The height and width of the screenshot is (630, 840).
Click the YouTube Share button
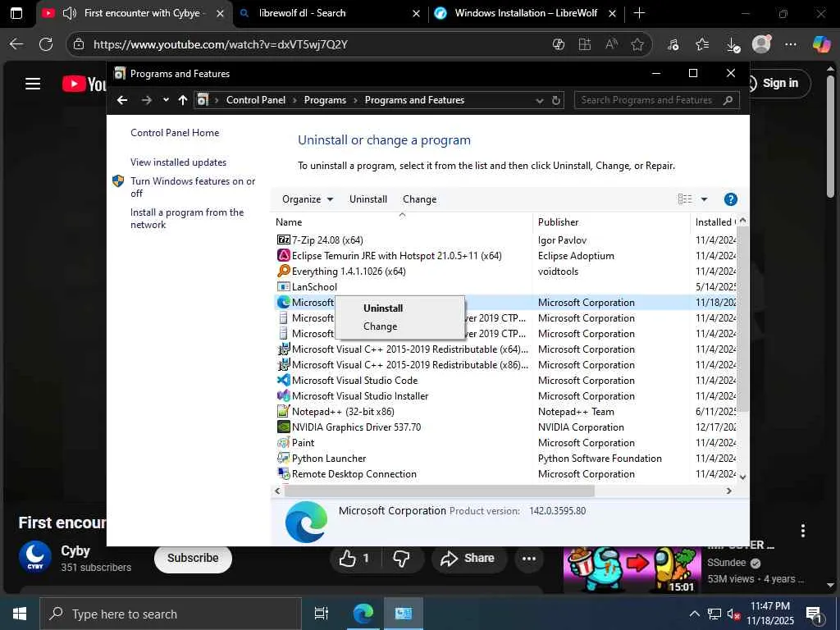(x=467, y=559)
